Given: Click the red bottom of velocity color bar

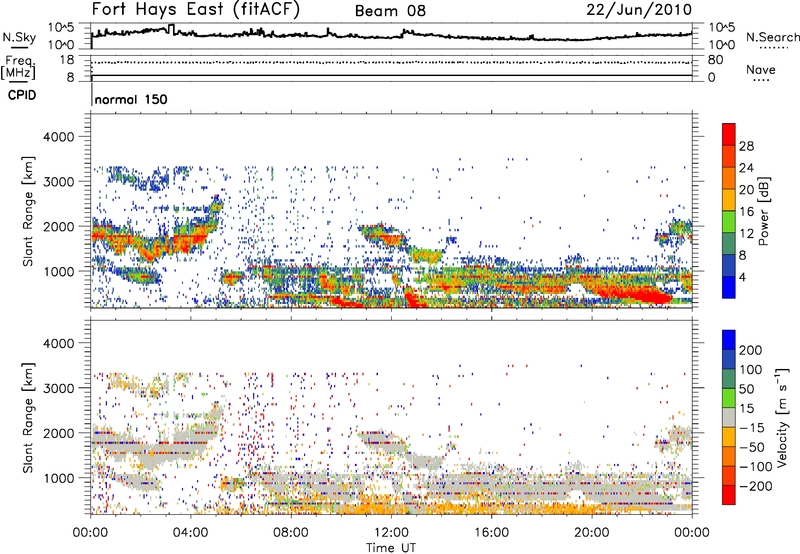Looking at the screenshot, I should coord(729,495).
